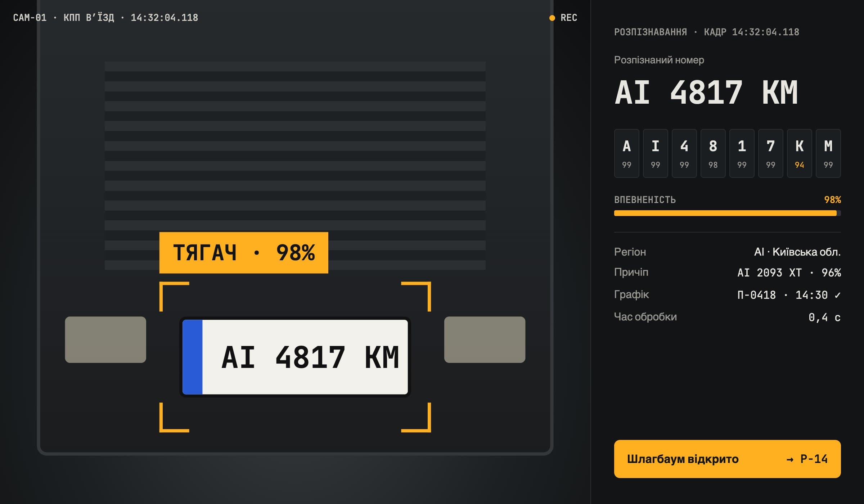
Task: Select the character tile '7' with 99
Action: [x=770, y=153]
